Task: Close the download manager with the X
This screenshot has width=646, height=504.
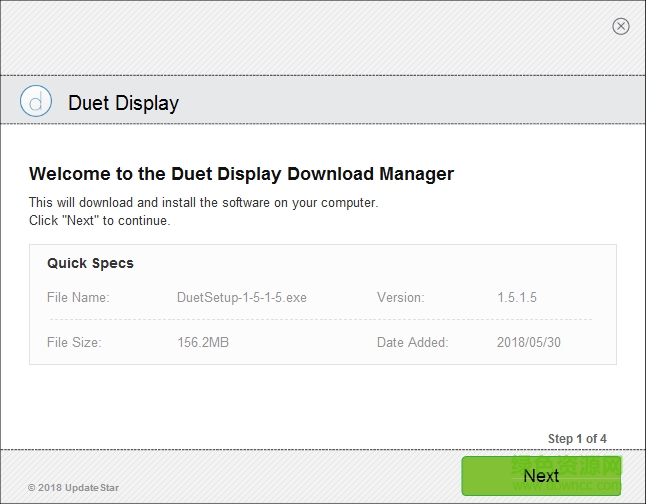Action: (x=621, y=26)
